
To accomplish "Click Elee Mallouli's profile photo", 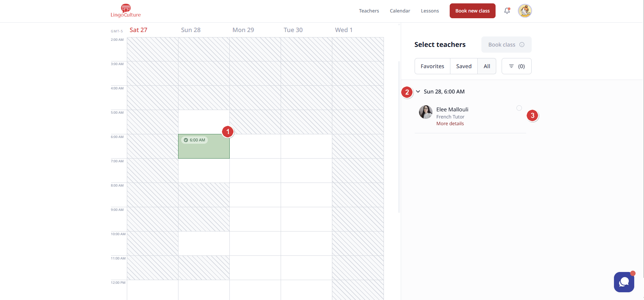I will pos(425,112).
